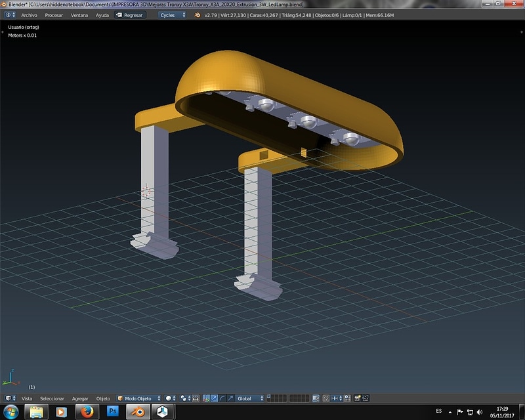Toggle the 3D manipulator widget
This screenshot has width=525, height=420.
pos(206,398)
